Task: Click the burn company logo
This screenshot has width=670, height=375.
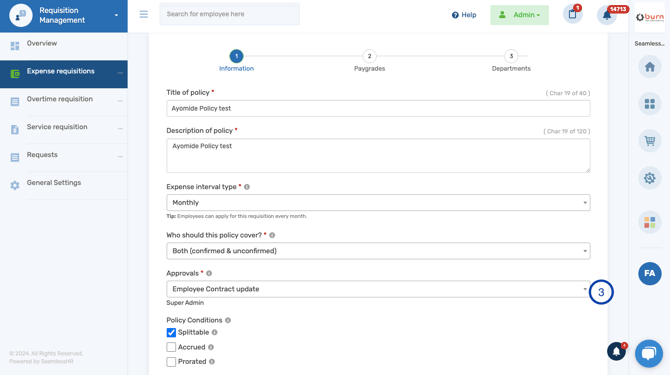Action: coord(649,17)
